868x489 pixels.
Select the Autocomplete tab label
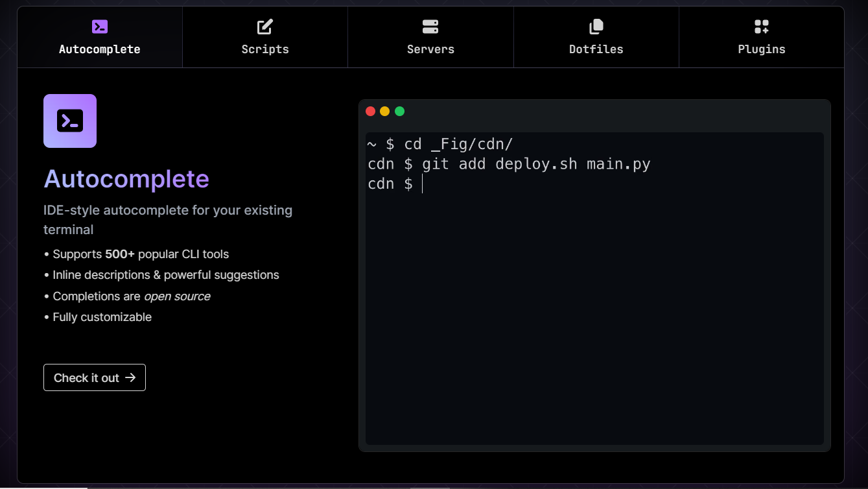pyautogui.click(x=100, y=49)
